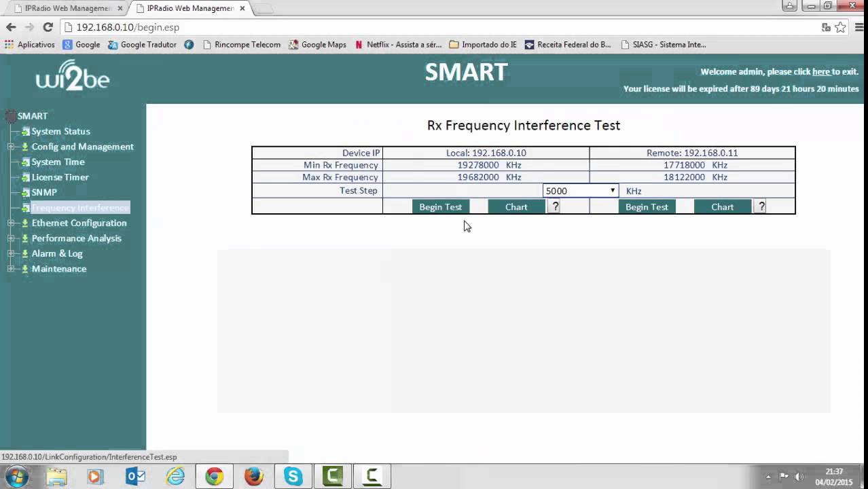Open help for the Local chart

pyautogui.click(x=555, y=206)
